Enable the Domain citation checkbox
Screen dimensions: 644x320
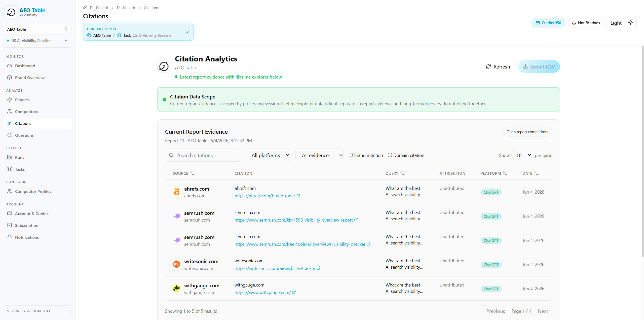390,155
